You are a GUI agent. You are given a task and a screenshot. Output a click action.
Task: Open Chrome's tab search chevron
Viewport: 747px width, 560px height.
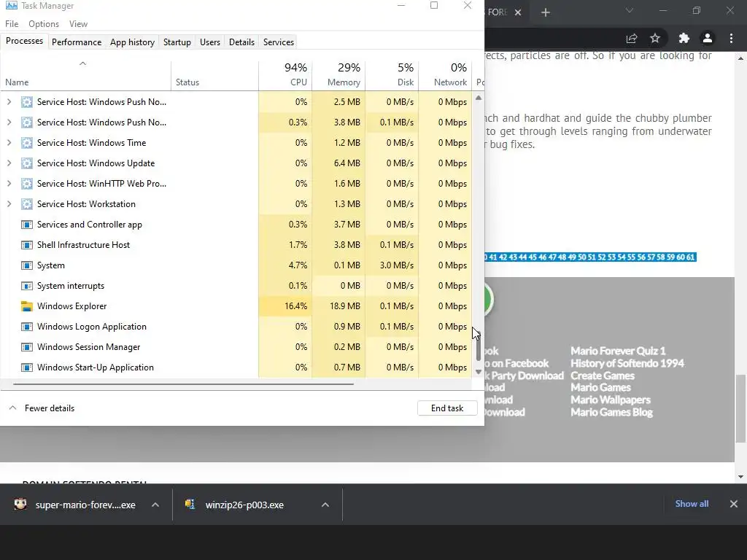(x=630, y=10)
